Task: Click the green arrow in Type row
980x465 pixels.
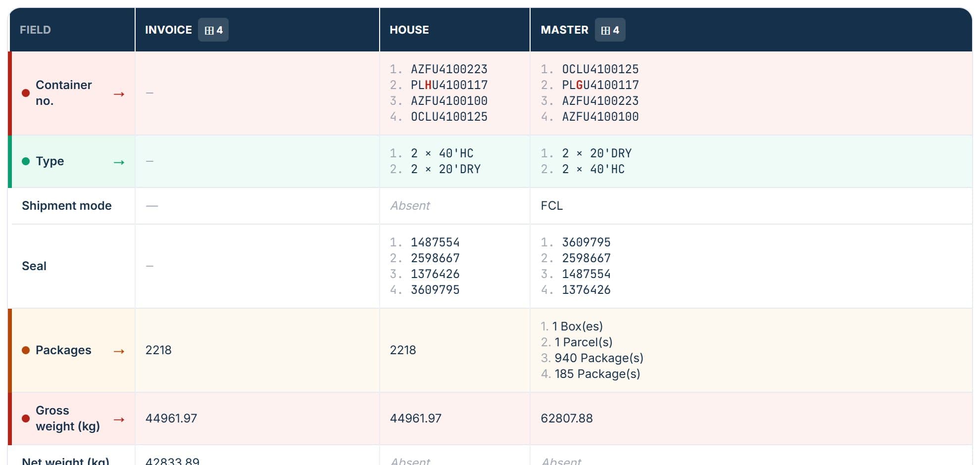Action: click(x=119, y=162)
